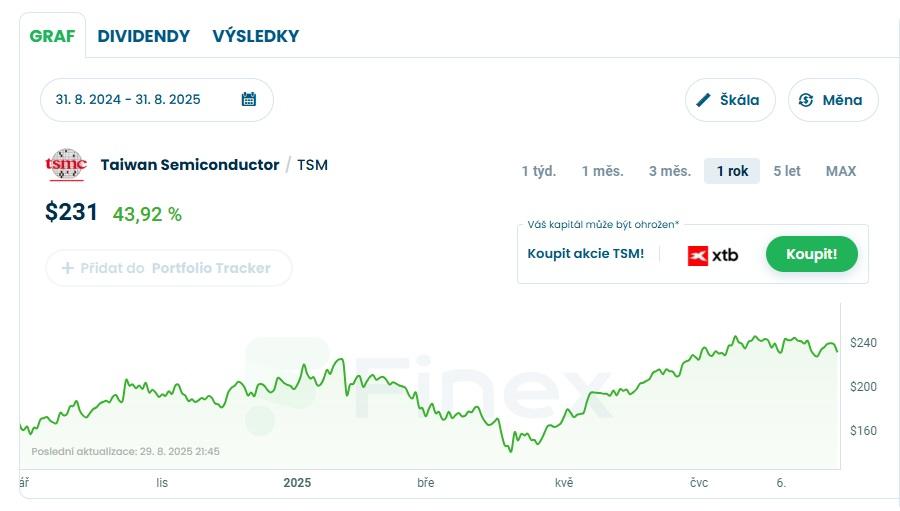
Task: Open the Škála scale options
Action: click(x=730, y=100)
